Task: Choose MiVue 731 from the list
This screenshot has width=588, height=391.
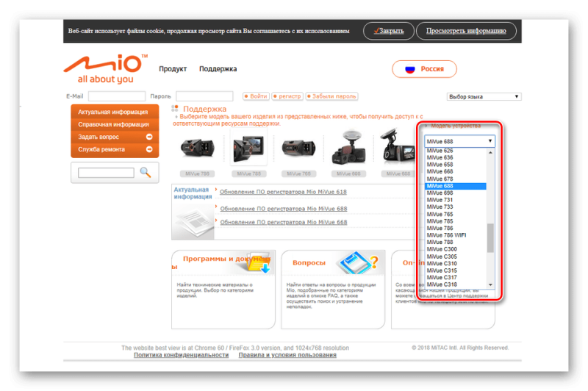Action: point(456,200)
